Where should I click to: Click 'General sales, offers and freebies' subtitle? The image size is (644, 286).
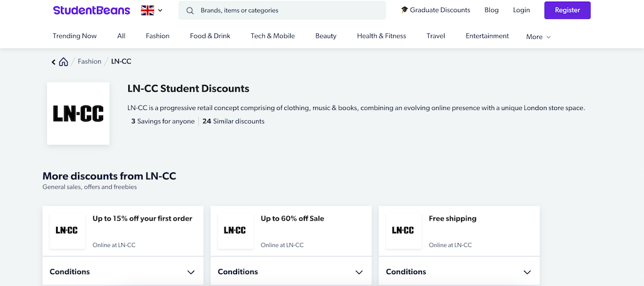[x=89, y=187]
